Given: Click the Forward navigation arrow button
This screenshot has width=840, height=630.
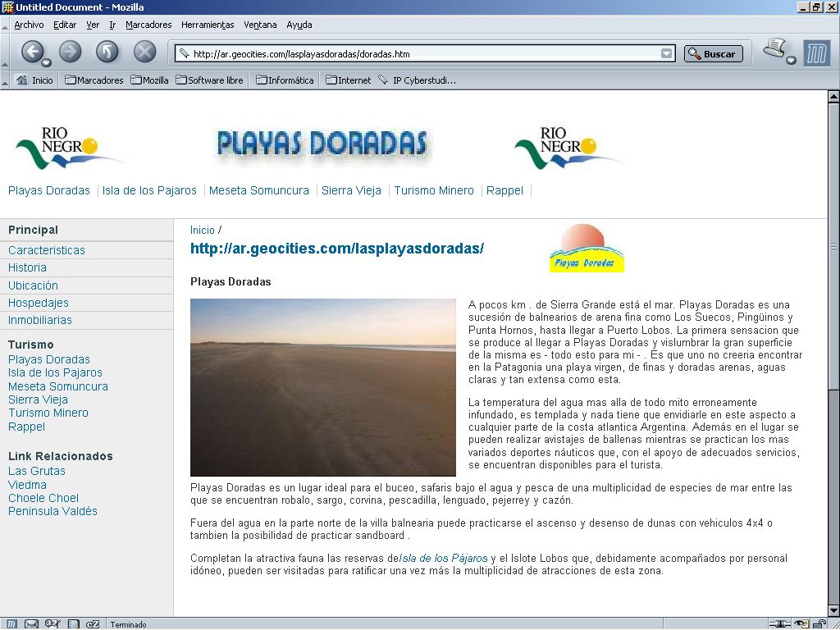Looking at the screenshot, I should click(x=71, y=52).
